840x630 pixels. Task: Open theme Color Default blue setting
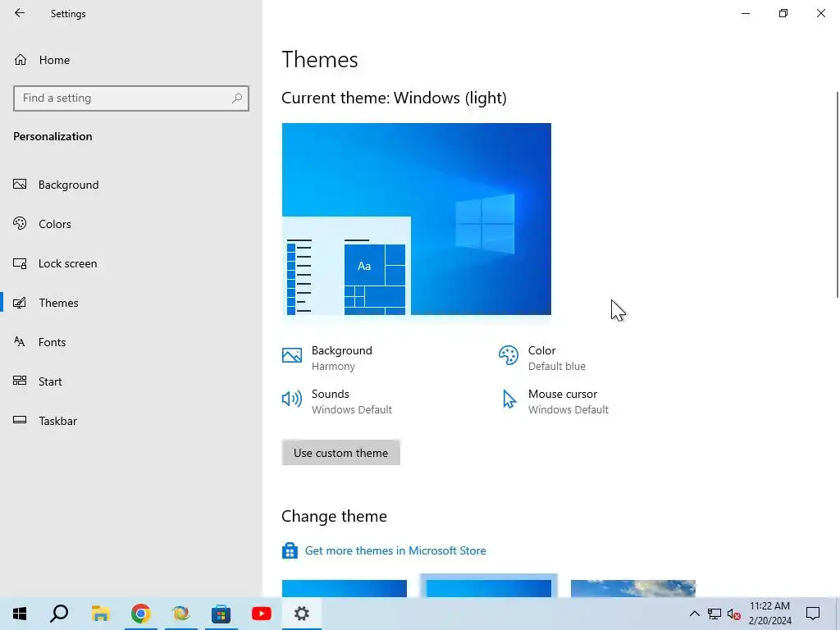coord(557,358)
